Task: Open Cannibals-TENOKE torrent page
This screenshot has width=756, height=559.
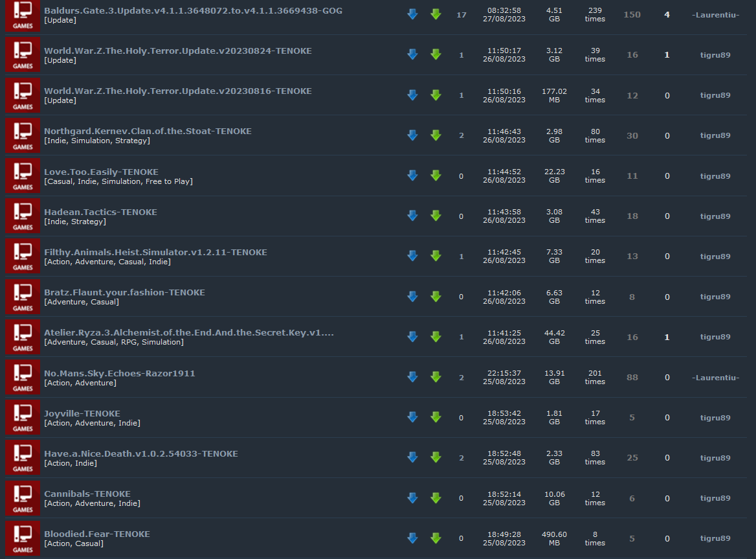Action: pos(87,494)
